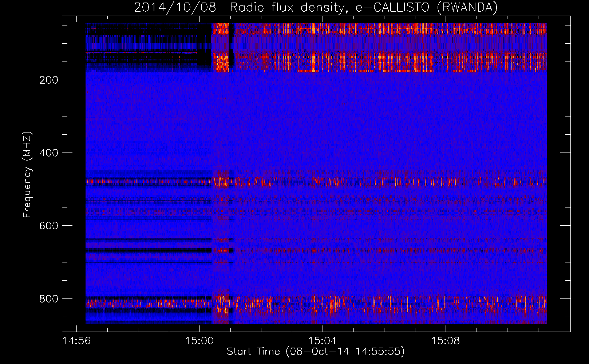
Task: Select the 400 frequency axis label
Action: 49,153
